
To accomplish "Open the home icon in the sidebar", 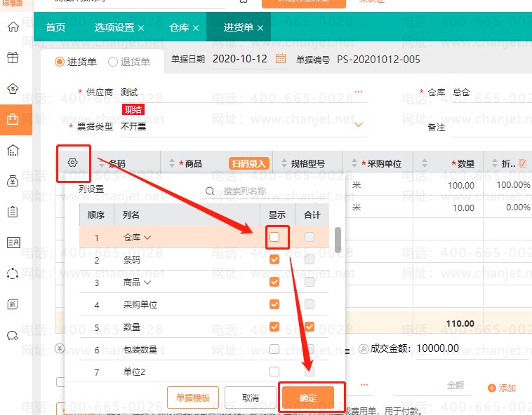I will [13, 27].
